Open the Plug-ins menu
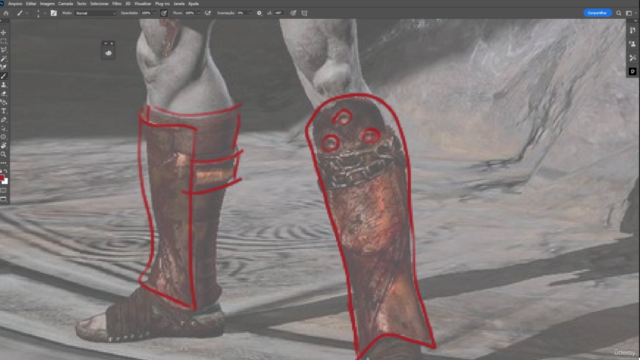 pyautogui.click(x=162, y=4)
